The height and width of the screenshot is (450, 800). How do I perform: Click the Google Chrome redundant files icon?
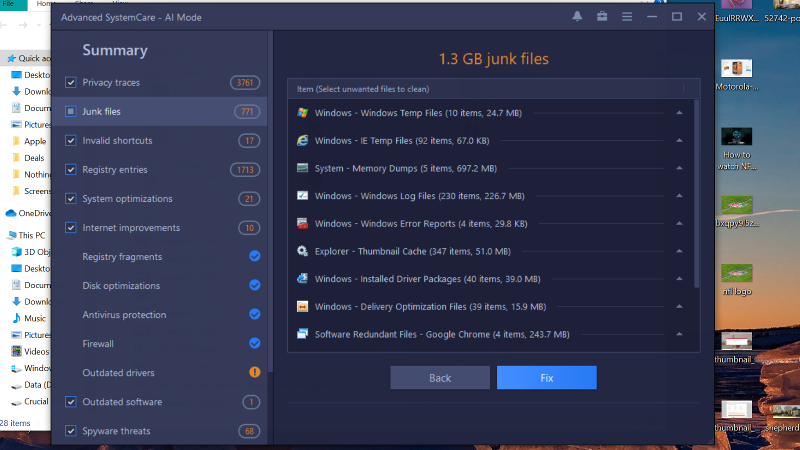[x=303, y=334]
